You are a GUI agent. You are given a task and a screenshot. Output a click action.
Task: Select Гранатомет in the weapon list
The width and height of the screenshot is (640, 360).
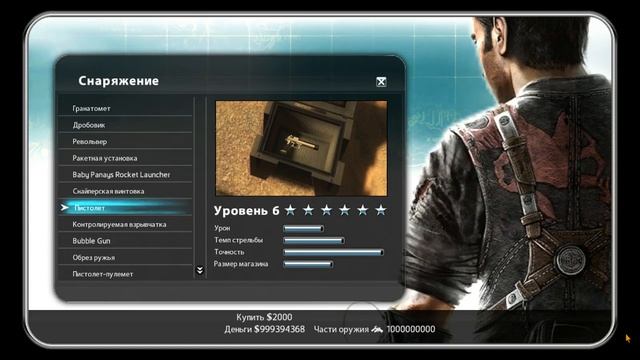point(125,108)
